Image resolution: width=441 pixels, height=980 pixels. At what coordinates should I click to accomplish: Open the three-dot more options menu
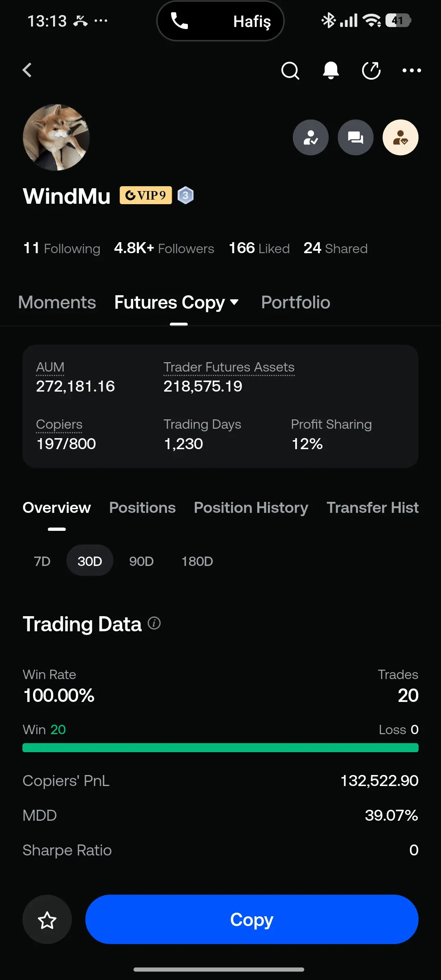tap(412, 71)
